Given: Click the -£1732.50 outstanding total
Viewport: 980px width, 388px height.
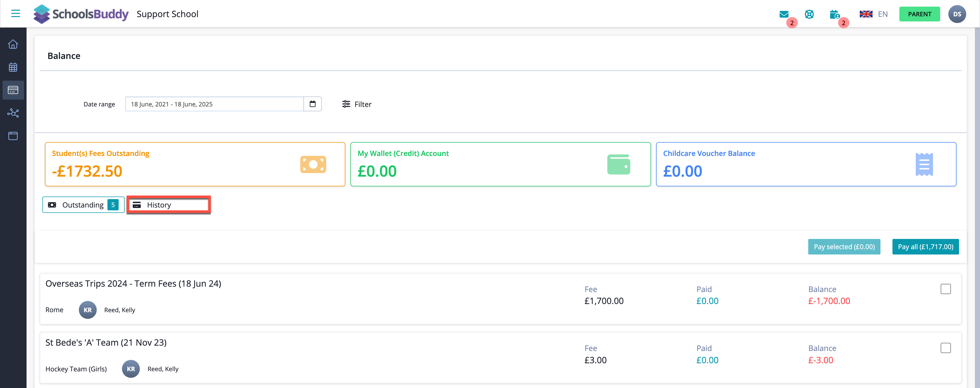Looking at the screenshot, I should click(x=87, y=171).
